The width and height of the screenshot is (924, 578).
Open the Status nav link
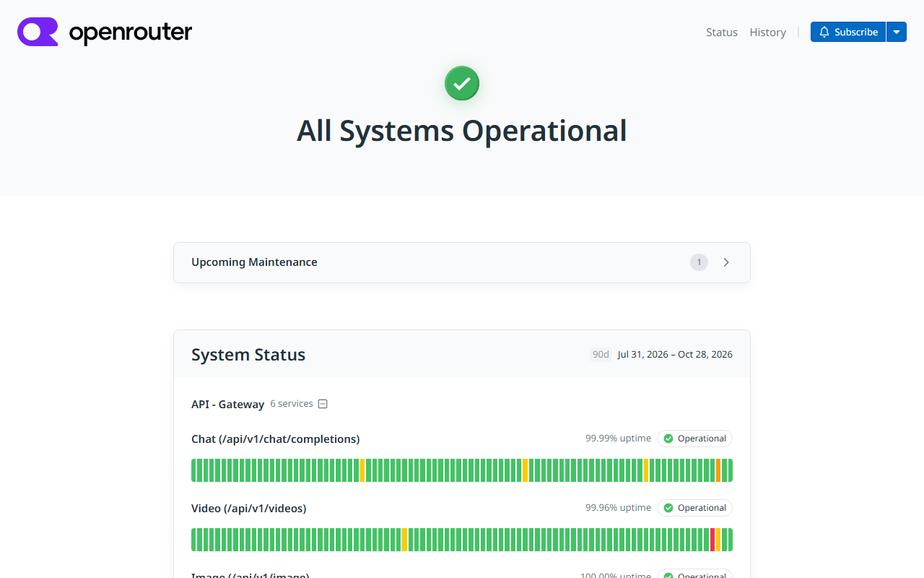[x=722, y=32]
